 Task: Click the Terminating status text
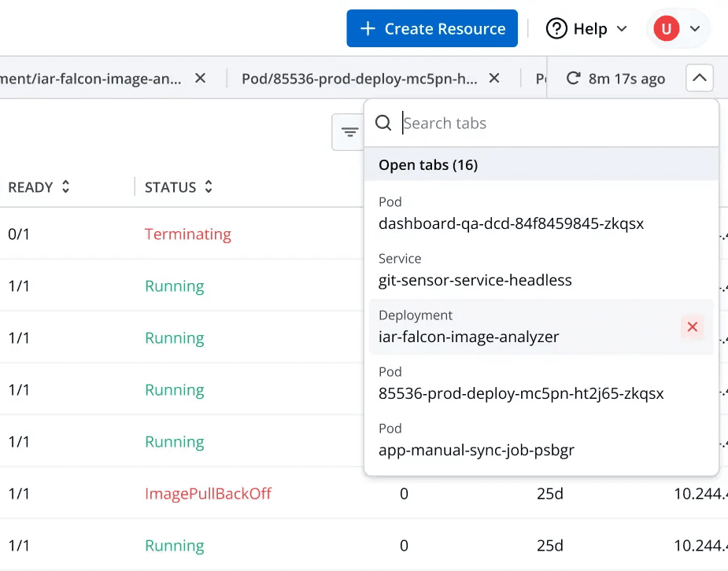(187, 234)
